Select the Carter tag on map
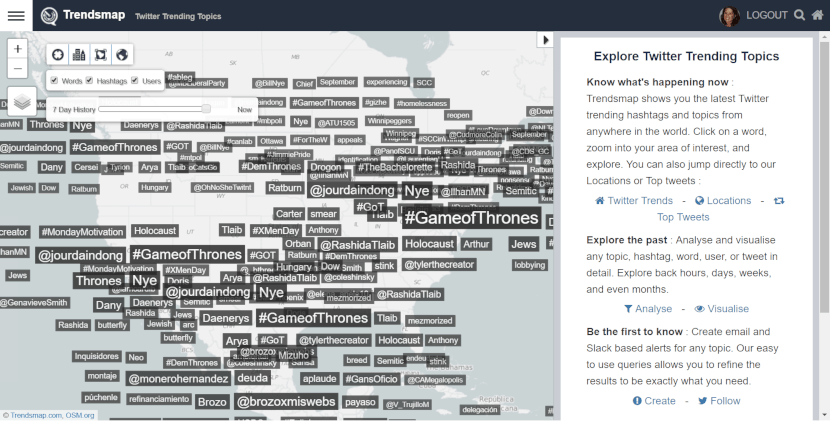 289,214
